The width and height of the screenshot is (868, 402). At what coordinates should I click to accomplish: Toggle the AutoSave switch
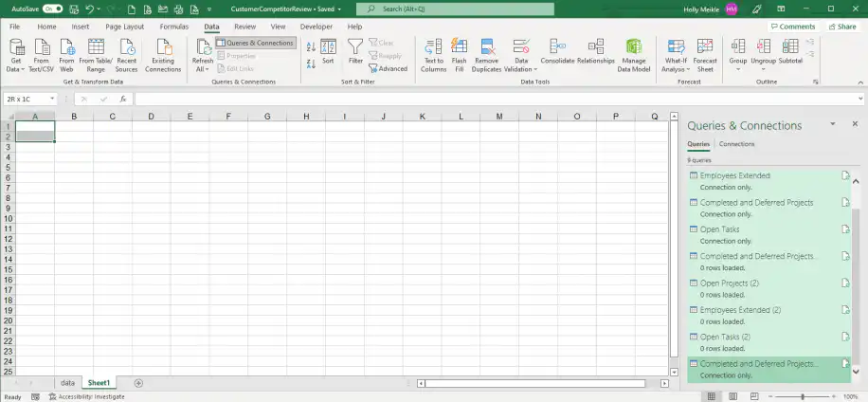click(52, 9)
